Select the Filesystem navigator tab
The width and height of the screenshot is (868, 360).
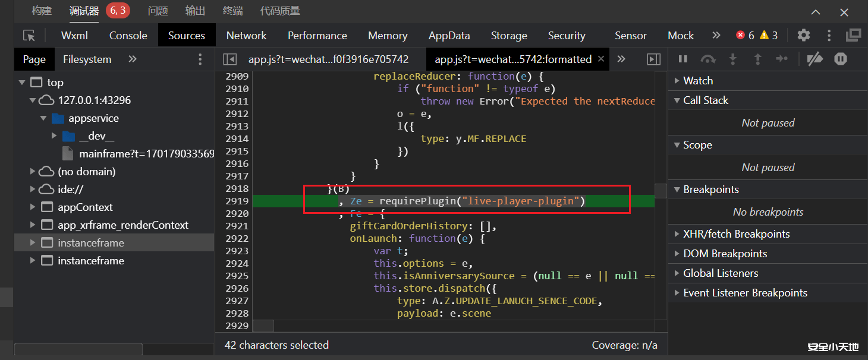coord(87,59)
